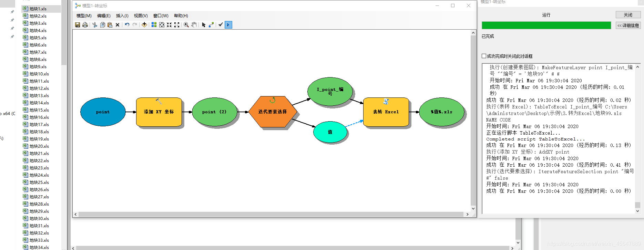Open the 帮助(H) menu

tap(181, 16)
